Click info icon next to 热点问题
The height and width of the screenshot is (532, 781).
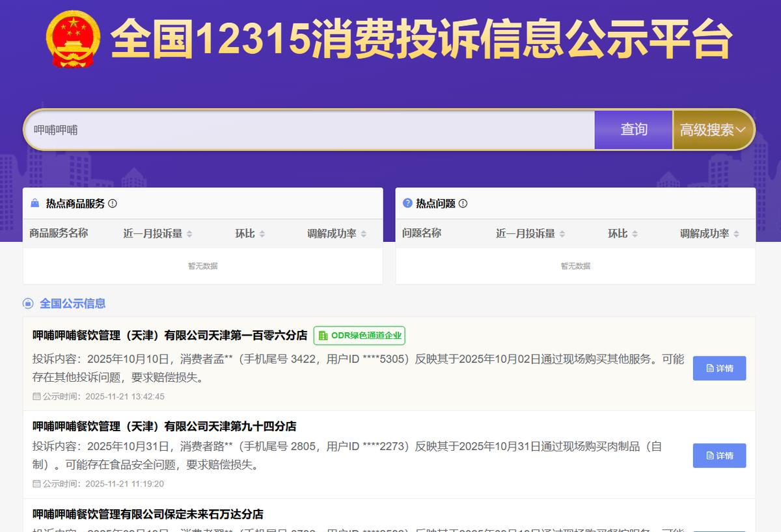pos(463,204)
